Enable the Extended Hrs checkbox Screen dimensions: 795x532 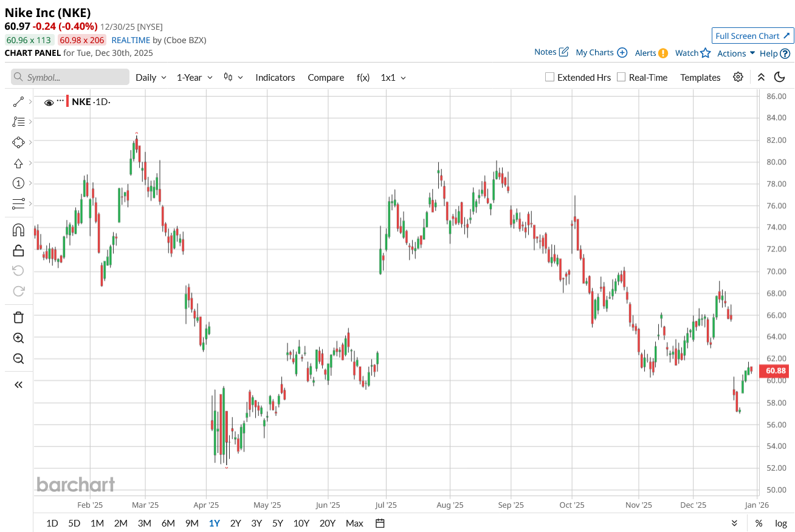click(x=549, y=77)
